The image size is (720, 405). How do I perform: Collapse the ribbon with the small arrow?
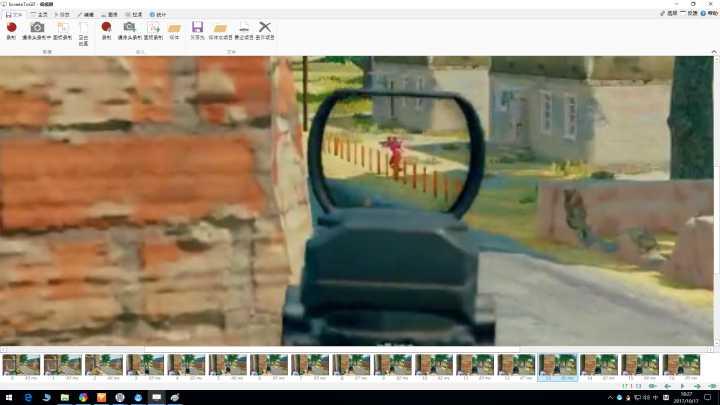click(x=714, y=52)
